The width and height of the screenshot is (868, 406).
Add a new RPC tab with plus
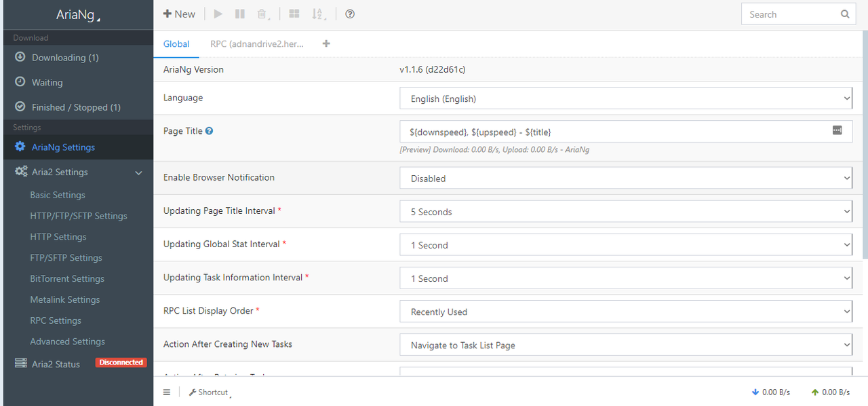[x=326, y=43]
